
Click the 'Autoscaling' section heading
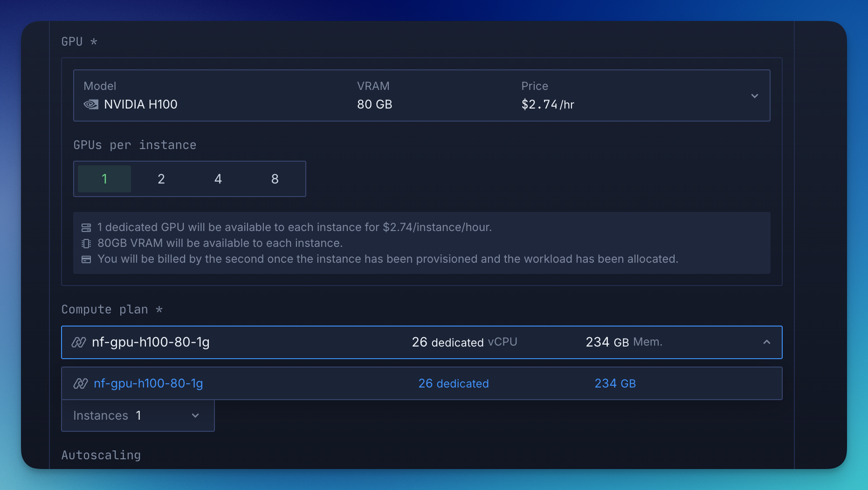(101, 455)
